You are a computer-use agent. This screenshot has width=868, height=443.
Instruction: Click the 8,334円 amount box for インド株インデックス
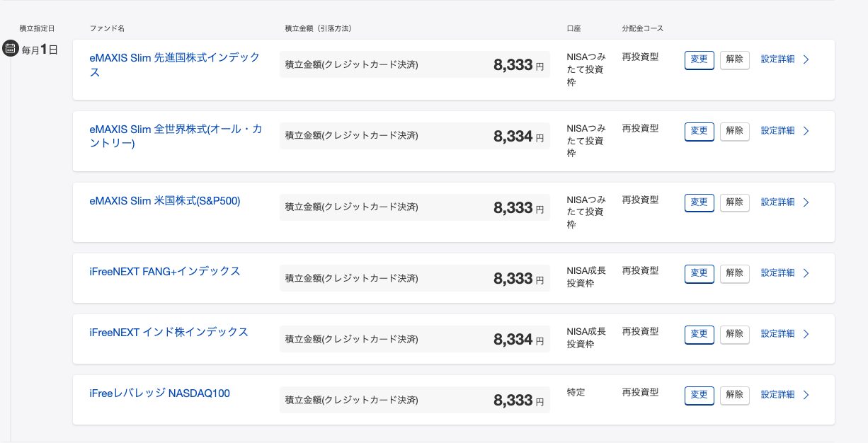(414, 340)
